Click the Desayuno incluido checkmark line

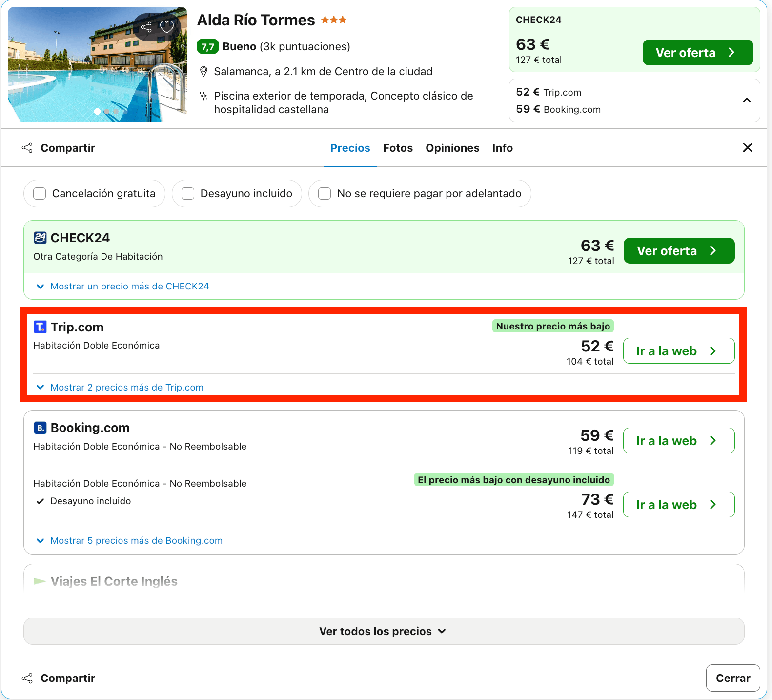[83, 501]
